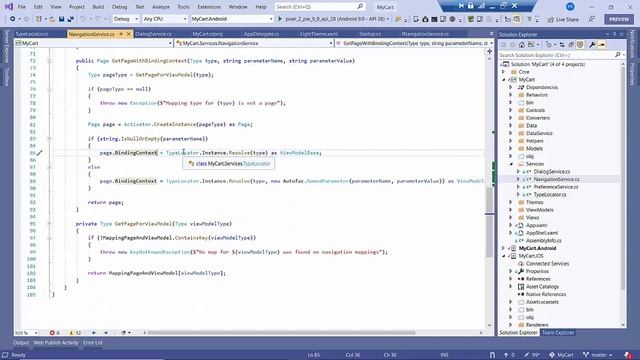This screenshot has width=640, height=360.
Task: Collapse the Services folder in Solution Explorer
Action: pyautogui.click(x=511, y=164)
